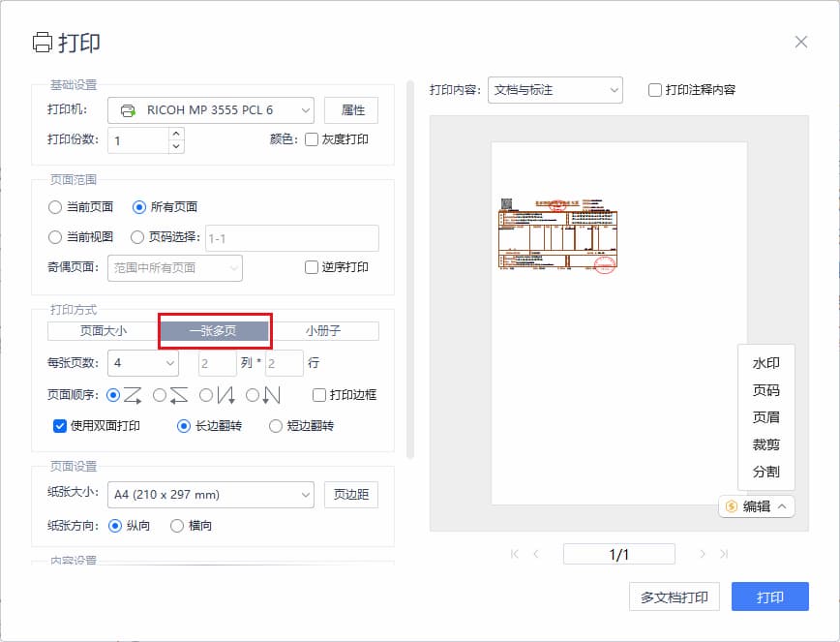
Task: Choose 水印 from the edit popup menu
Action: point(765,363)
